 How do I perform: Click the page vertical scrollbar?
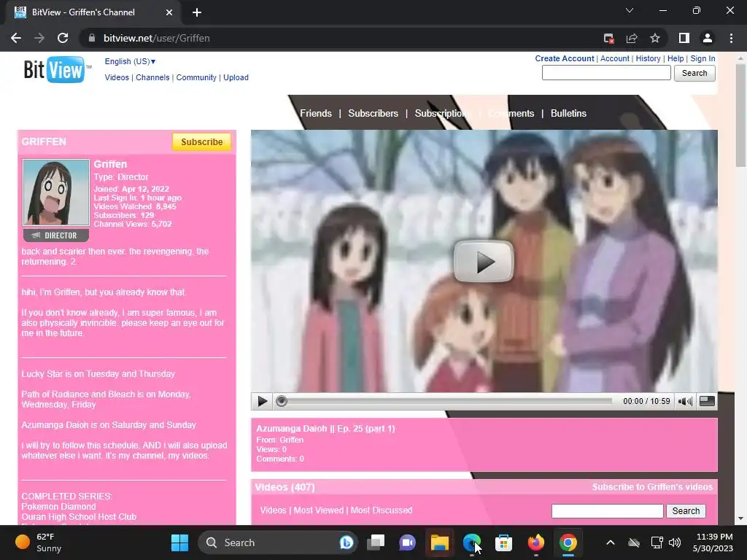coord(740,114)
